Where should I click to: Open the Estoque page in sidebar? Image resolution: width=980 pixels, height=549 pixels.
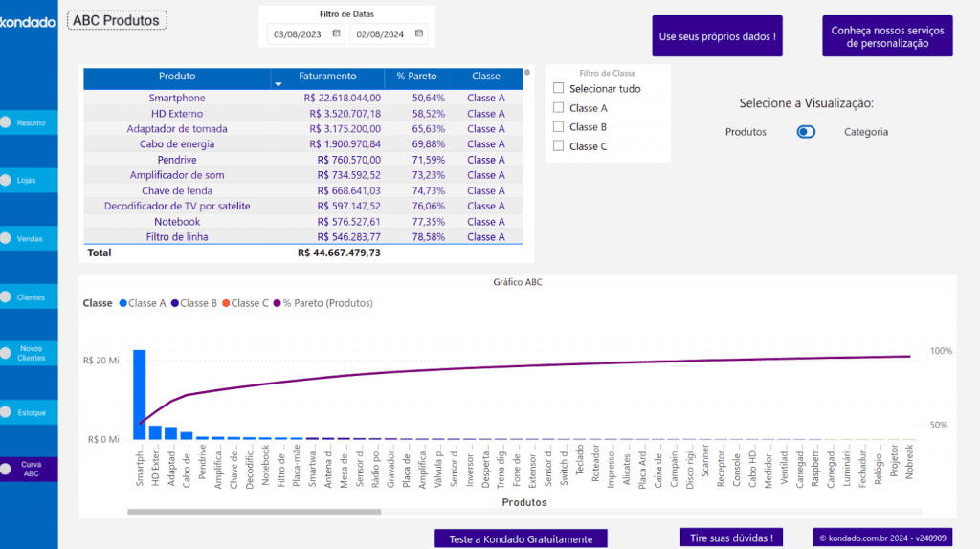pos(31,413)
